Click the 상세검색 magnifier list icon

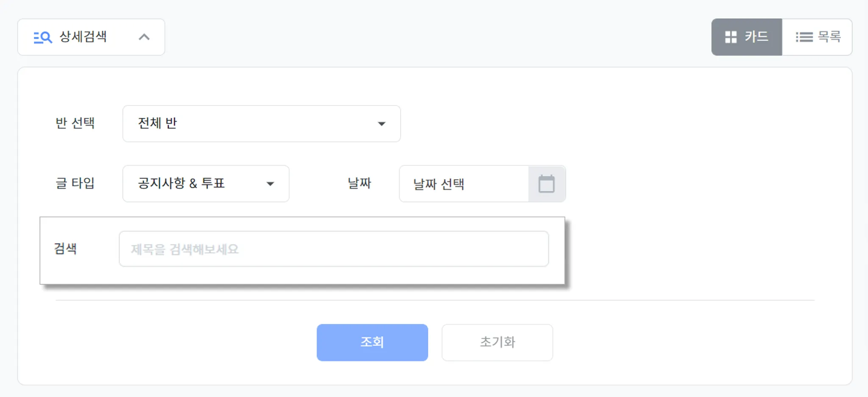43,37
